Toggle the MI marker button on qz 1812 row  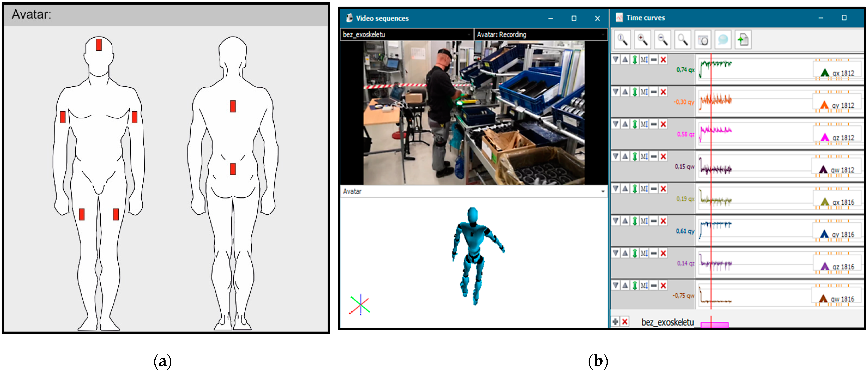644,124
